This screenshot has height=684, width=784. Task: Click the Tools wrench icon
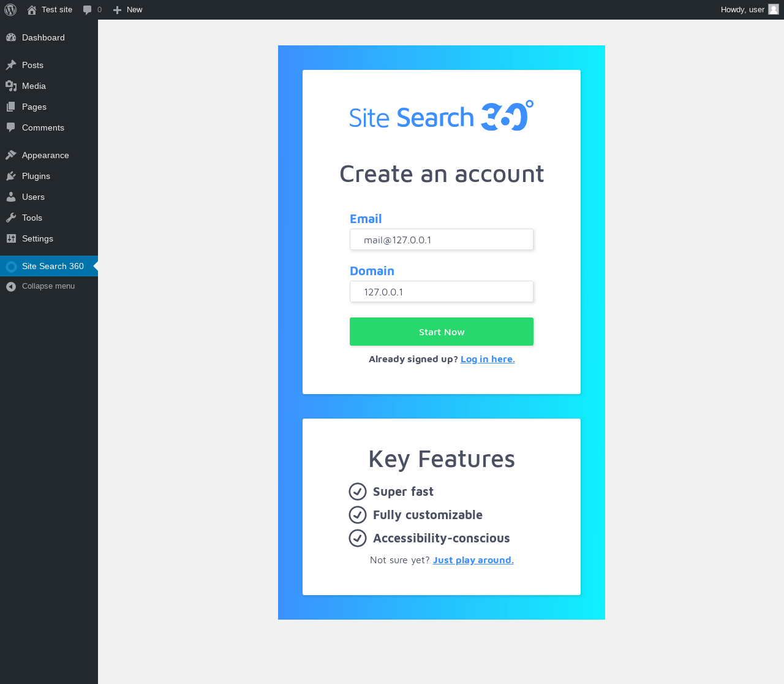(11, 218)
